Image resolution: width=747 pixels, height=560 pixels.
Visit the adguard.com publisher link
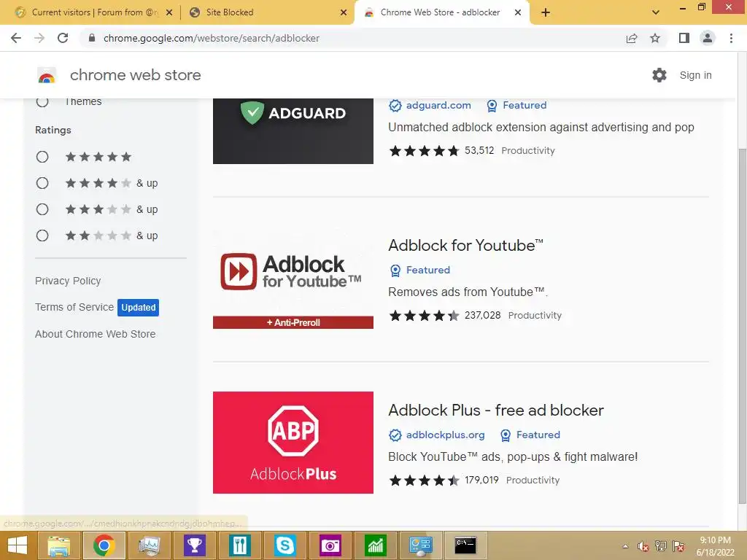438,105
